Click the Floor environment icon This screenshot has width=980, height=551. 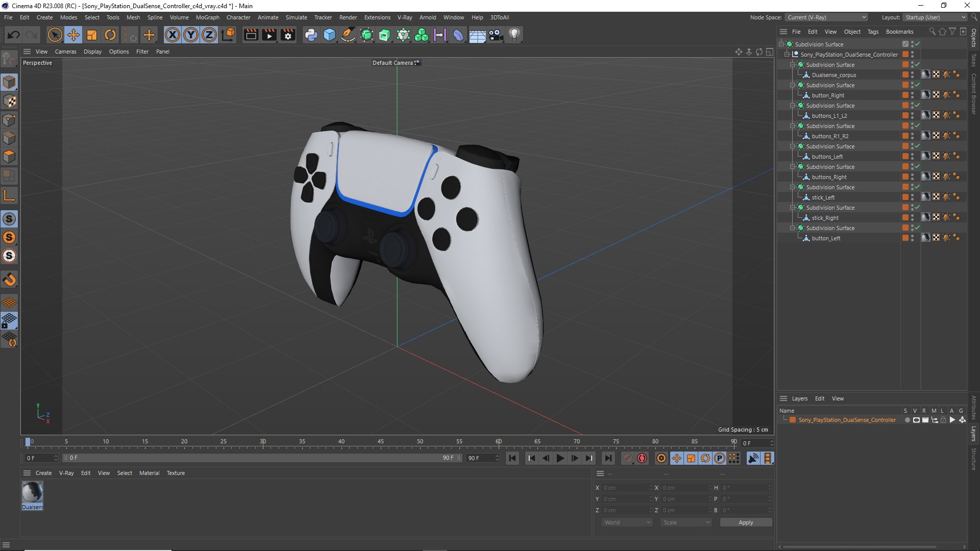477,35
